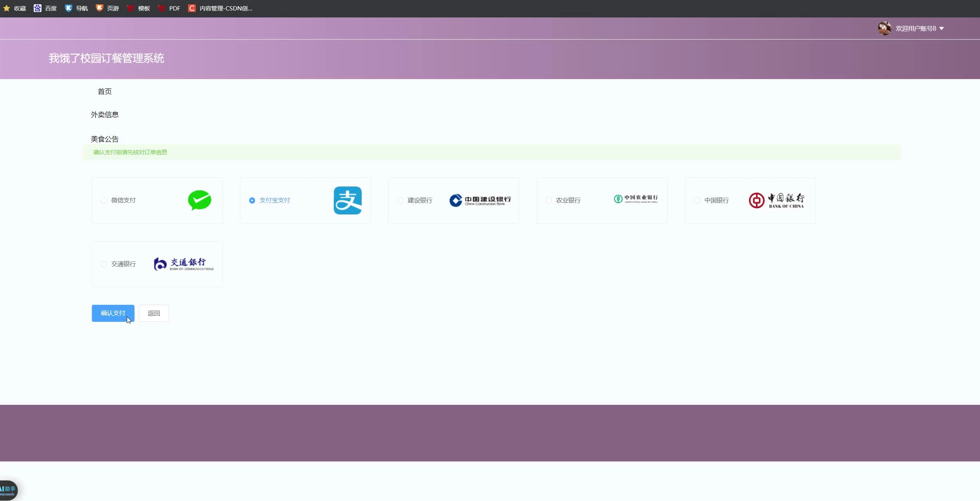Click the WeChat Pay green logo
The width and height of the screenshot is (980, 501).
point(199,200)
